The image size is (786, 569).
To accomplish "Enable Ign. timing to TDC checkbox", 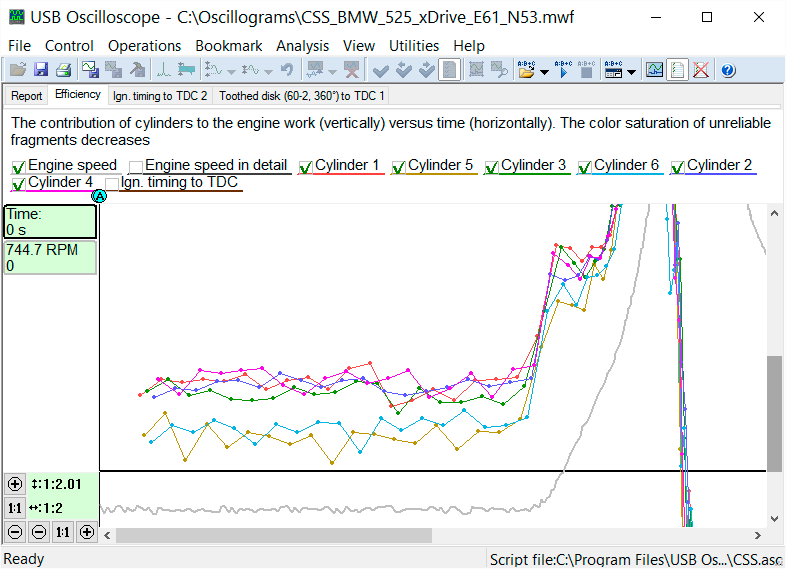I will [x=112, y=184].
